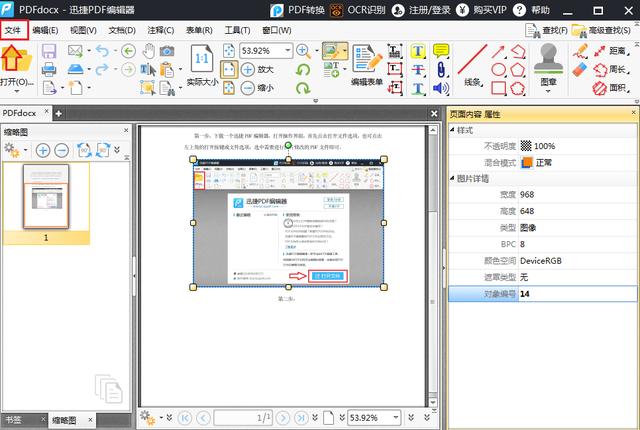Select page 1 thumbnail
This screenshot has width=640, height=430.
46,197
